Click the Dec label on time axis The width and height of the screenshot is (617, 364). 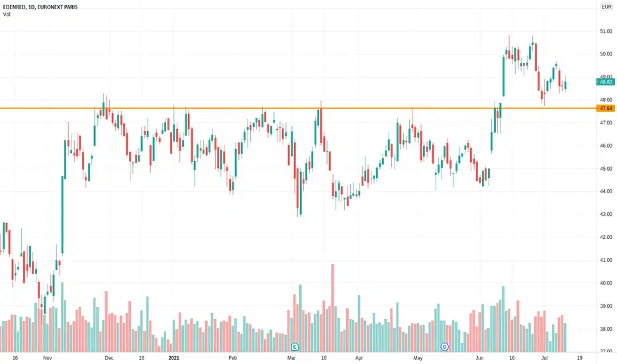click(109, 357)
